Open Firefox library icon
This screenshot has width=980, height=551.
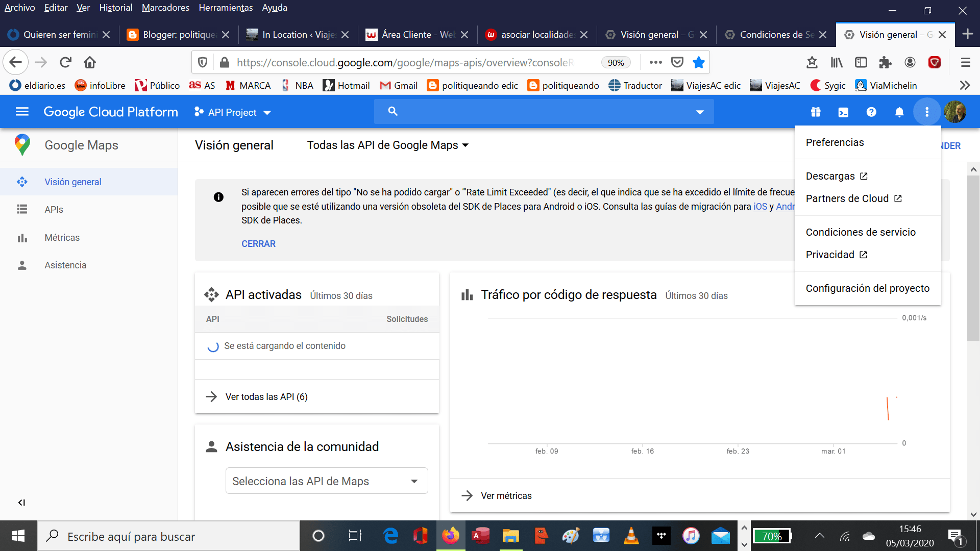[x=836, y=62]
